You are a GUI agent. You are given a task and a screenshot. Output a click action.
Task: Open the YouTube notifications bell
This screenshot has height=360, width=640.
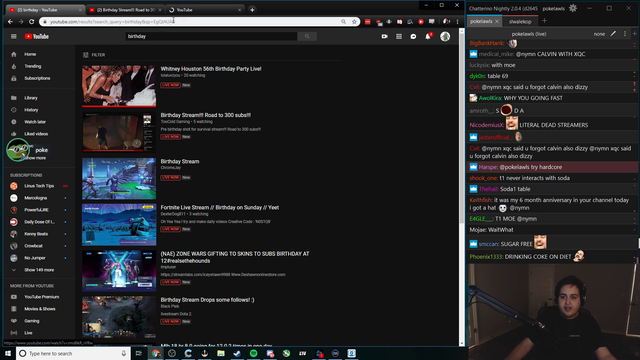coord(428,36)
